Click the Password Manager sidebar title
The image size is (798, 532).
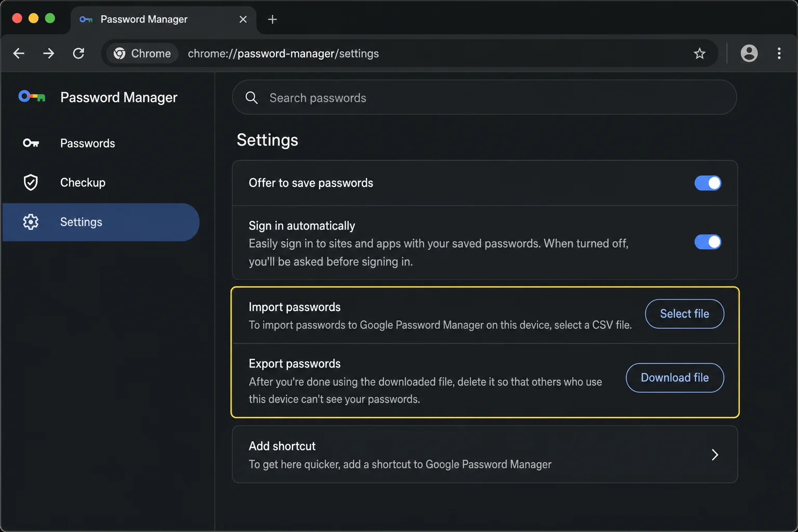click(119, 97)
